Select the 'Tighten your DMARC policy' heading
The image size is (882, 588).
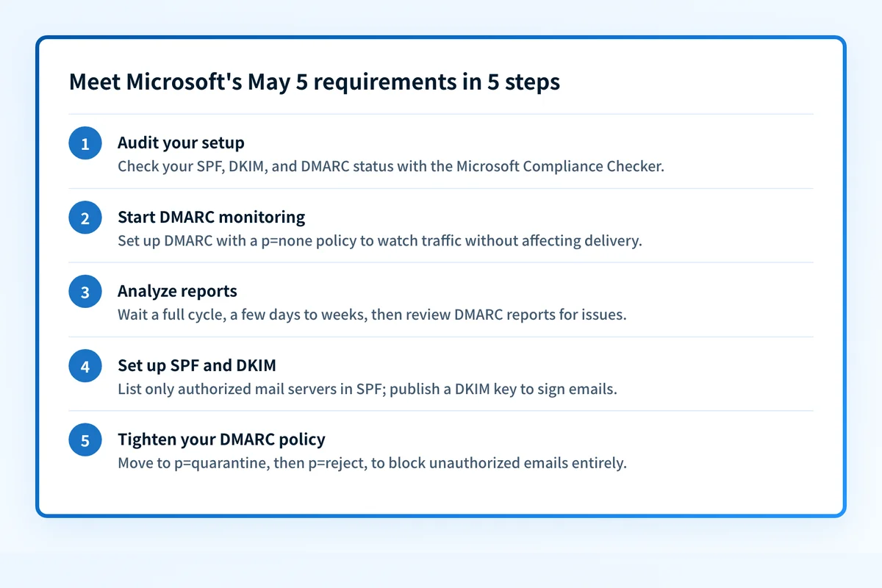[x=221, y=440]
